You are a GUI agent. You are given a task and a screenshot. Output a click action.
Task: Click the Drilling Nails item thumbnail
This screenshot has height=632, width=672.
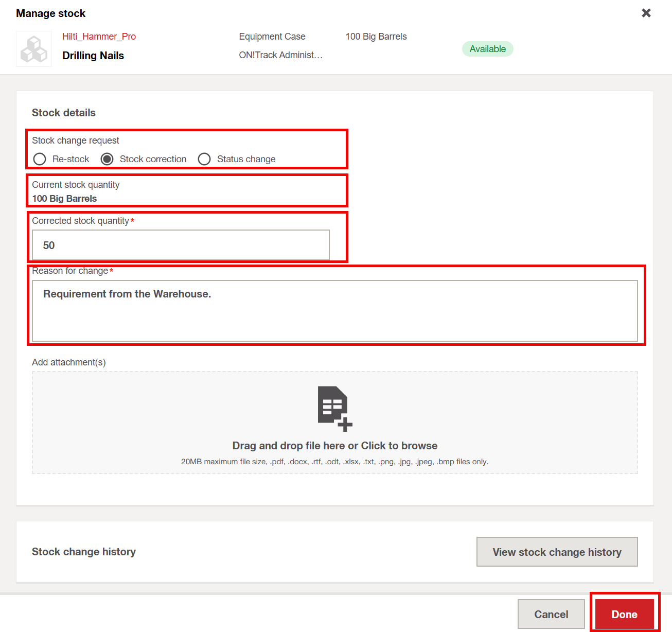(x=34, y=49)
